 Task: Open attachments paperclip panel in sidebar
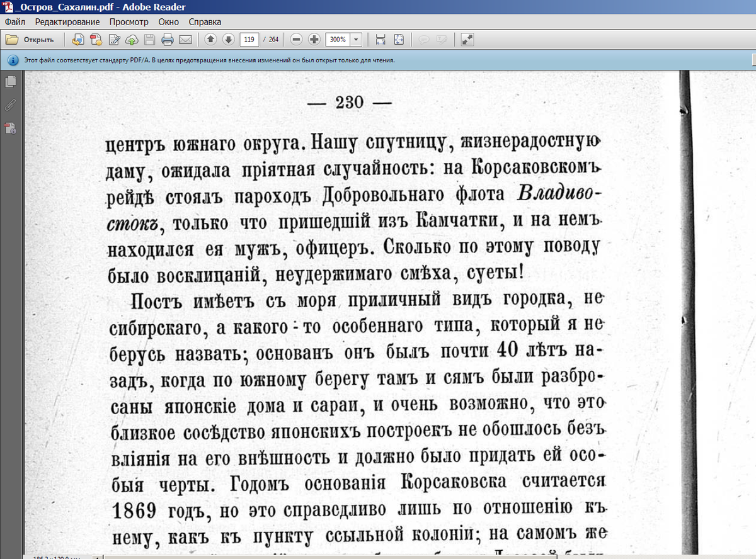(10, 104)
